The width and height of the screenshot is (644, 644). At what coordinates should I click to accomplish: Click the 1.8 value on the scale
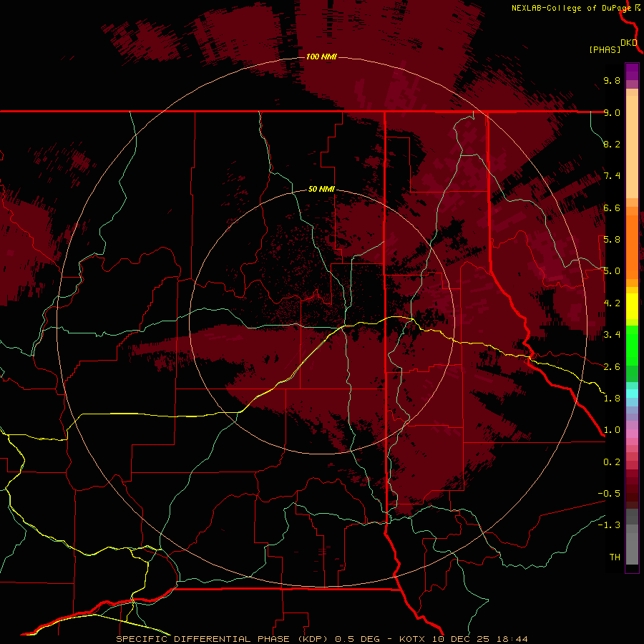pyautogui.click(x=612, y=399)
